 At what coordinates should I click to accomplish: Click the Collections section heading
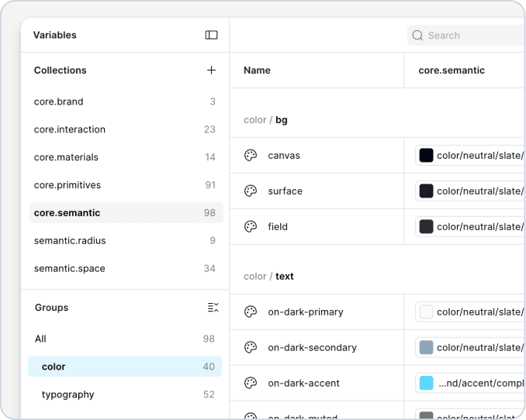pyautogui.click(x=60, y=71)
